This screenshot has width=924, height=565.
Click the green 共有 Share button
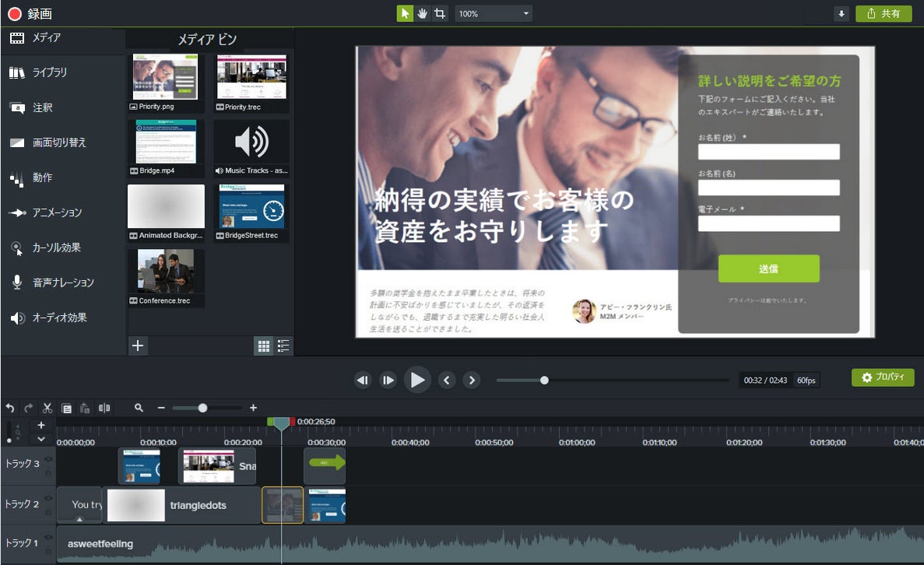(884, 13)
